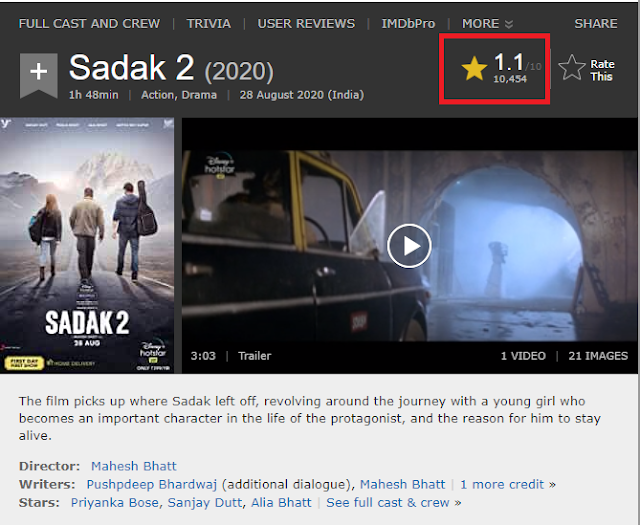
Task: Visit the IMDbPro link
Action: click(x=408, y=24)
